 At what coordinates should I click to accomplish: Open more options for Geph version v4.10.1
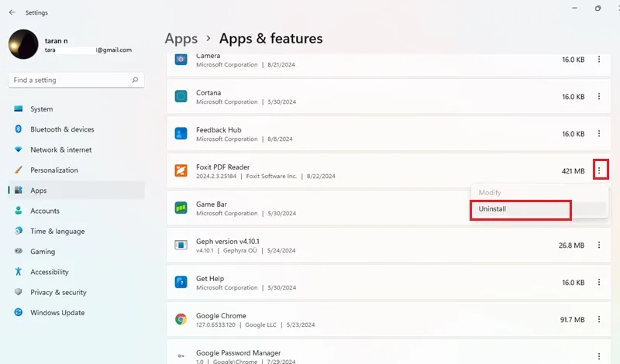pos(599,245)
